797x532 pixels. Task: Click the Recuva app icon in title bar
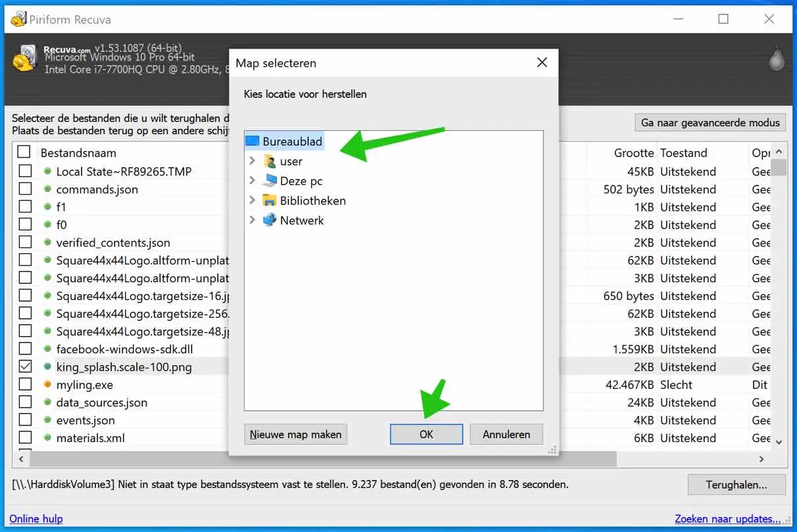(18, 19)
